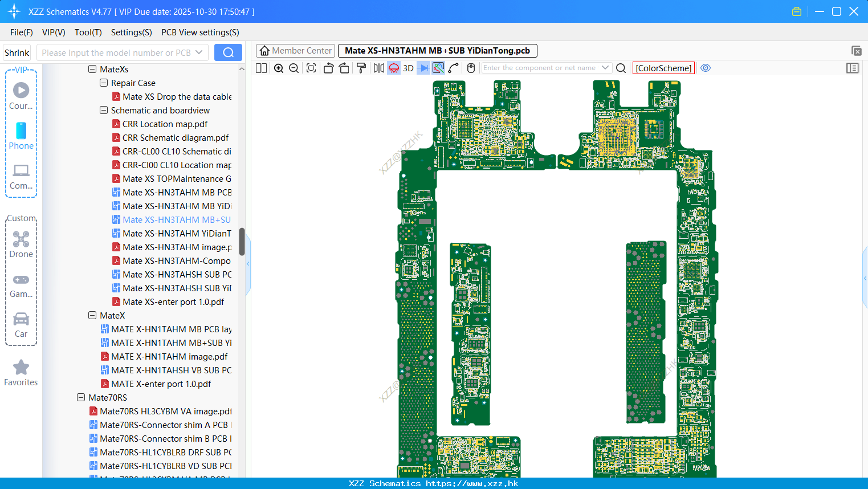The image size is (868, 489).
Task: Click the blue search button
Action: click(228, 52)
